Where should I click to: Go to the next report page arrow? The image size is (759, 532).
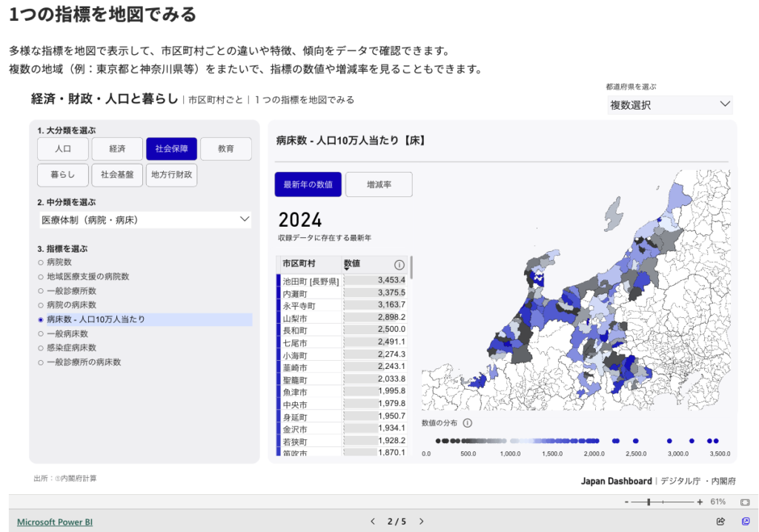422,522
